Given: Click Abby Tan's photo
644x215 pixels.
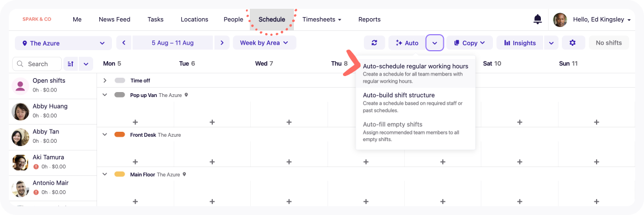Looking at the screenshot, I should 20,137.
